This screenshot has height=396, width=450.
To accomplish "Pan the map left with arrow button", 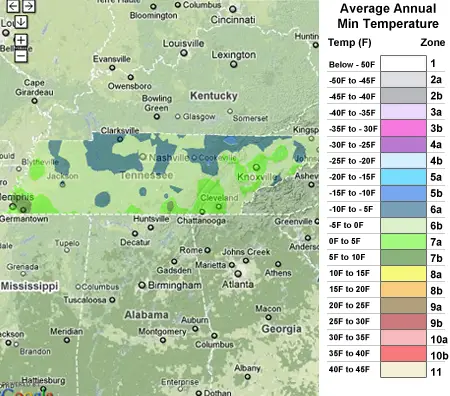I will (x=13, y=6).
